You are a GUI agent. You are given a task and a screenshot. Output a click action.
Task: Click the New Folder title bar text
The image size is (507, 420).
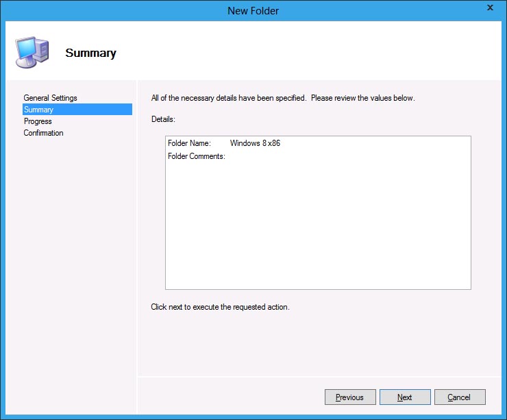pyautogui.click(x=253, y=10)
